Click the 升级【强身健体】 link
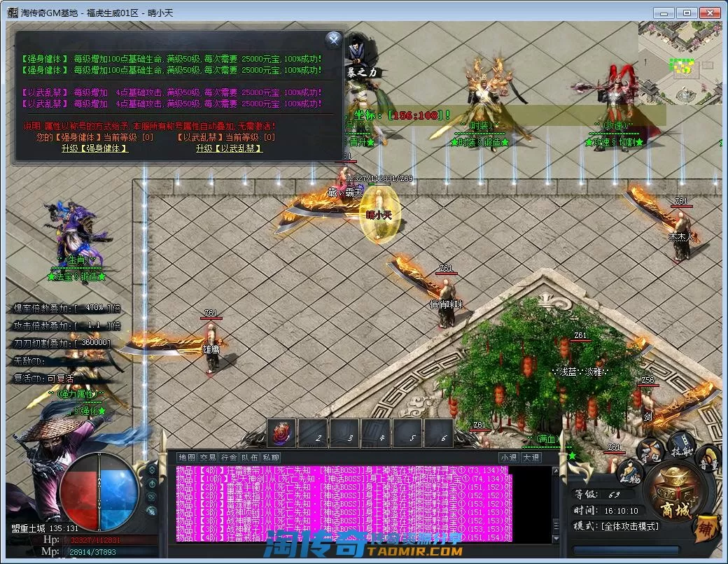 click(95, 148)
